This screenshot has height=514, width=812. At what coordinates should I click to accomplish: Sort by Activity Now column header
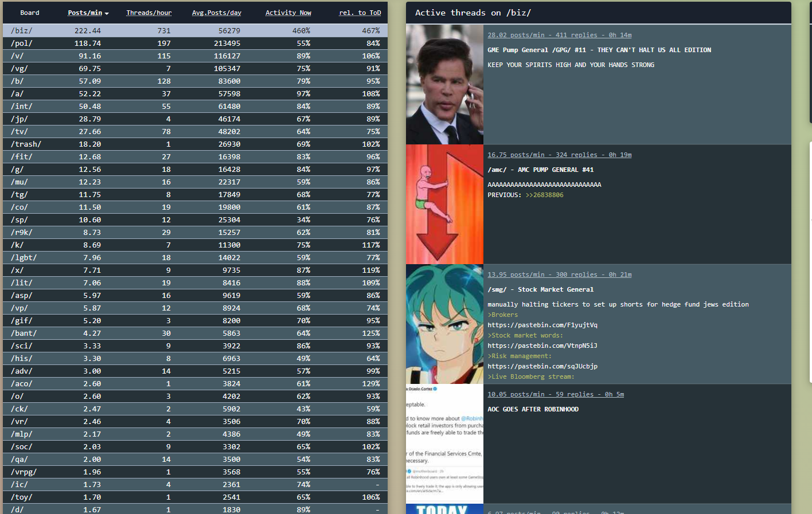point(288,13)
